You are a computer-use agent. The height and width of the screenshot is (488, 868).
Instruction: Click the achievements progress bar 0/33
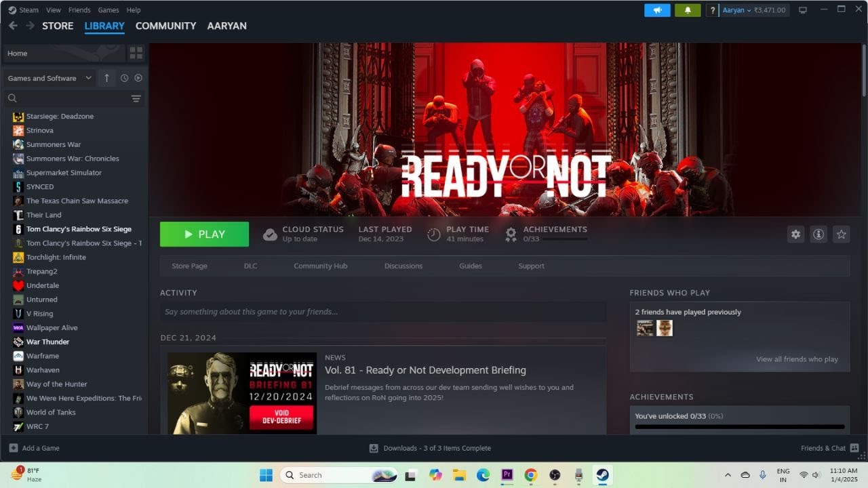tap(740, 427)
